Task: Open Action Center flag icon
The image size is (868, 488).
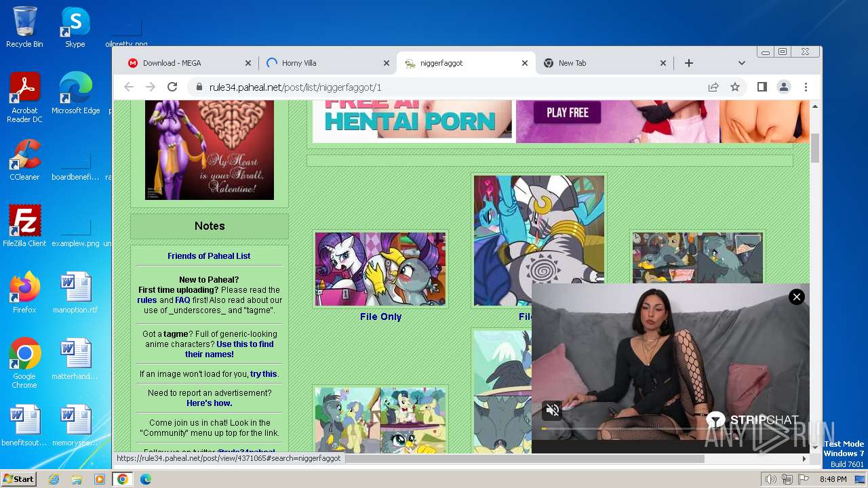Action: [804, 479]
